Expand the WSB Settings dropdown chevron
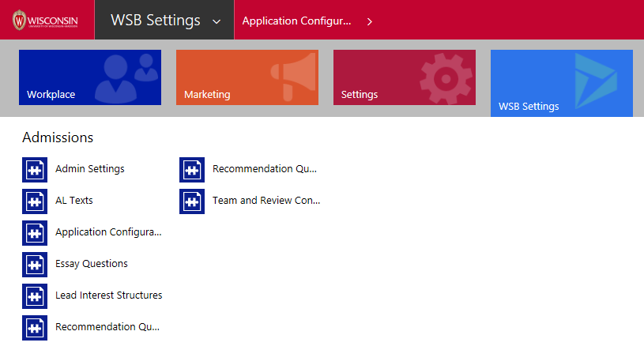 [217, 21]
